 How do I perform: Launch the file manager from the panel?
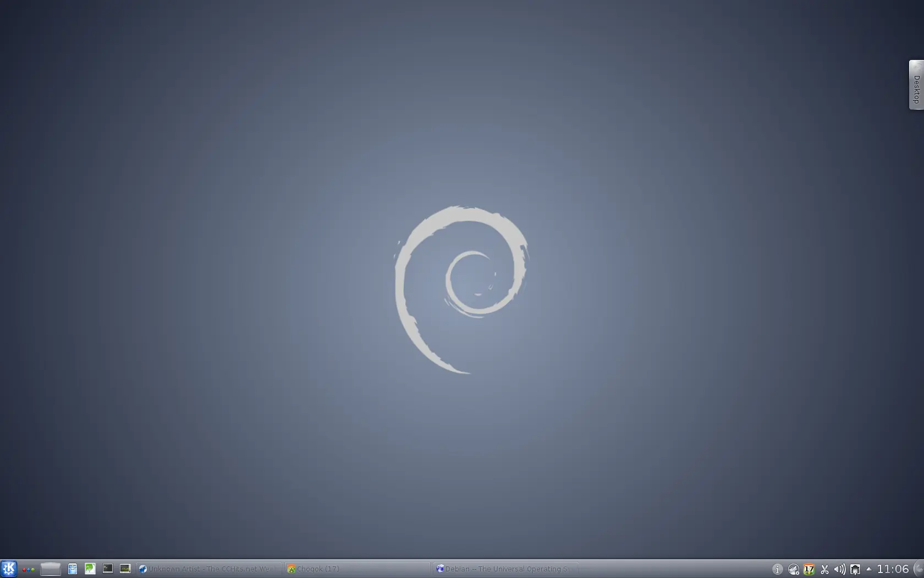click(x=73, y=569)
